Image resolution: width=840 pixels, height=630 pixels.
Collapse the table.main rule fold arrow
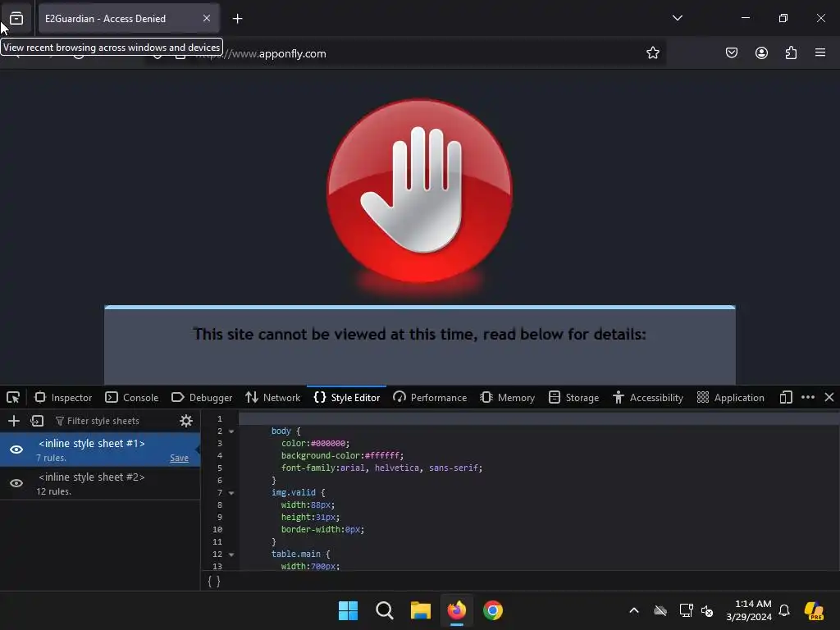click(x=231, y=555)
